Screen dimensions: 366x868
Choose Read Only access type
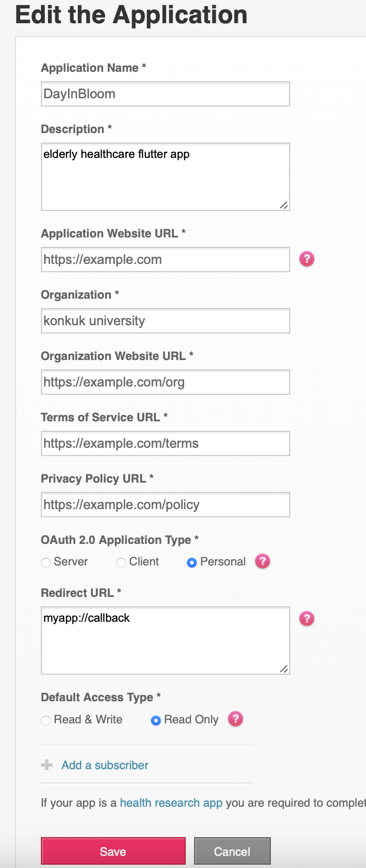point(156,721)
